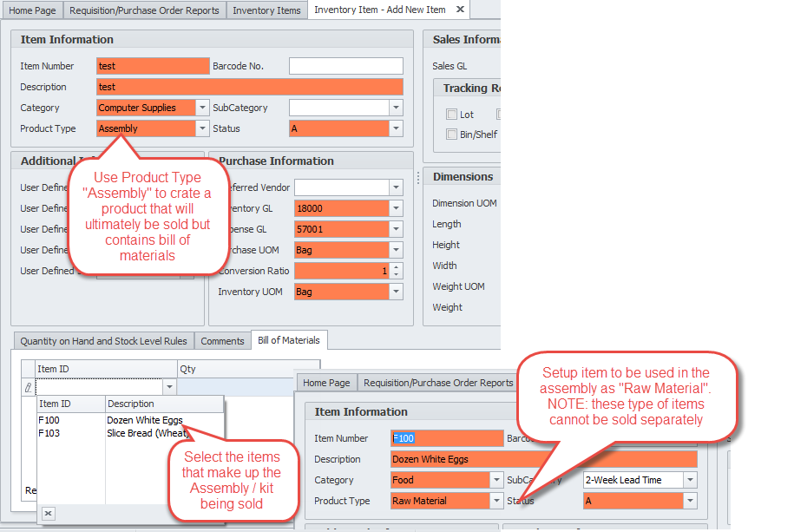Switch to Quantity on Hand and Stock Level Rules tab

pos(102,341)
